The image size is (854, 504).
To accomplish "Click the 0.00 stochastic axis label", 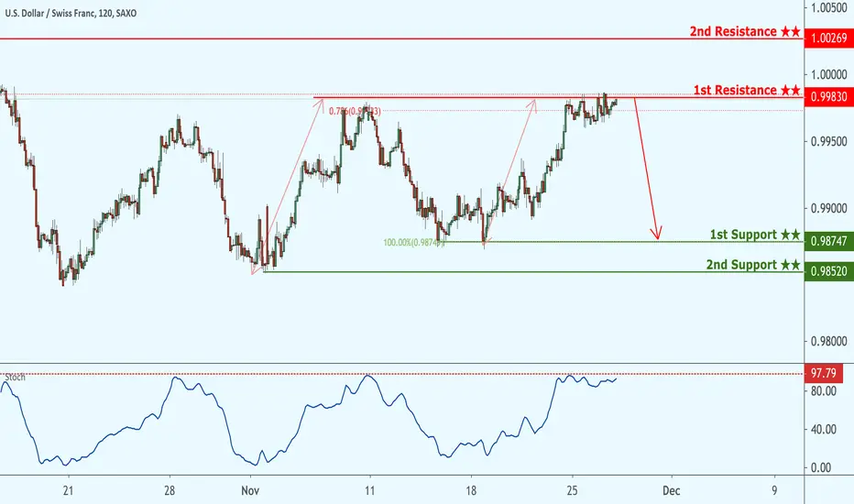I will point(821,467).
